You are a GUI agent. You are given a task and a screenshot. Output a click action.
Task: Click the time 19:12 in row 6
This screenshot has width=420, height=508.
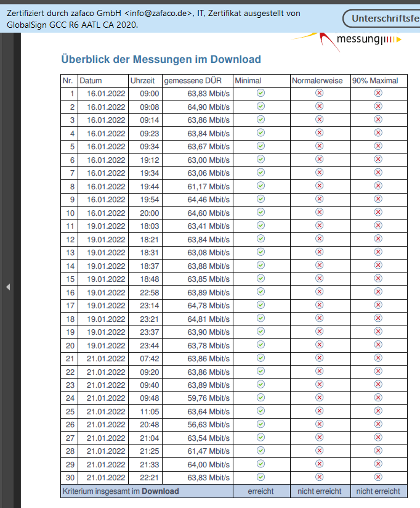(x=150, y=160)
